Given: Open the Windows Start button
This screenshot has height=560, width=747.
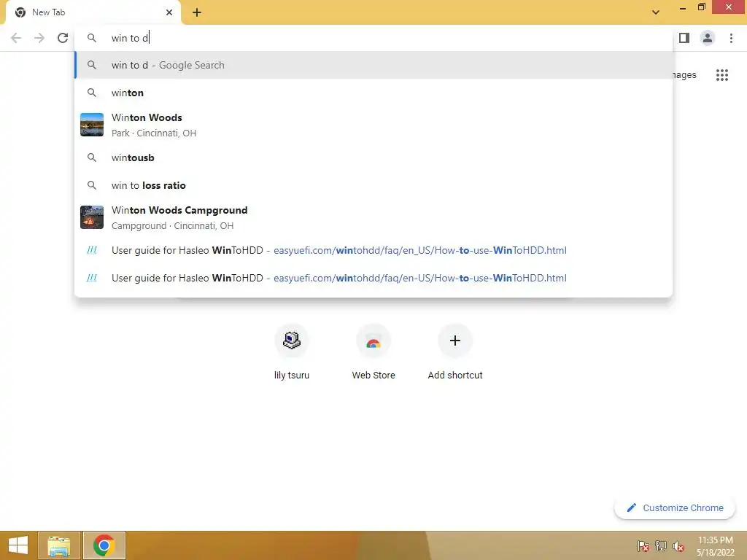Looking at the screenshot, I should (x=18, y=545).
